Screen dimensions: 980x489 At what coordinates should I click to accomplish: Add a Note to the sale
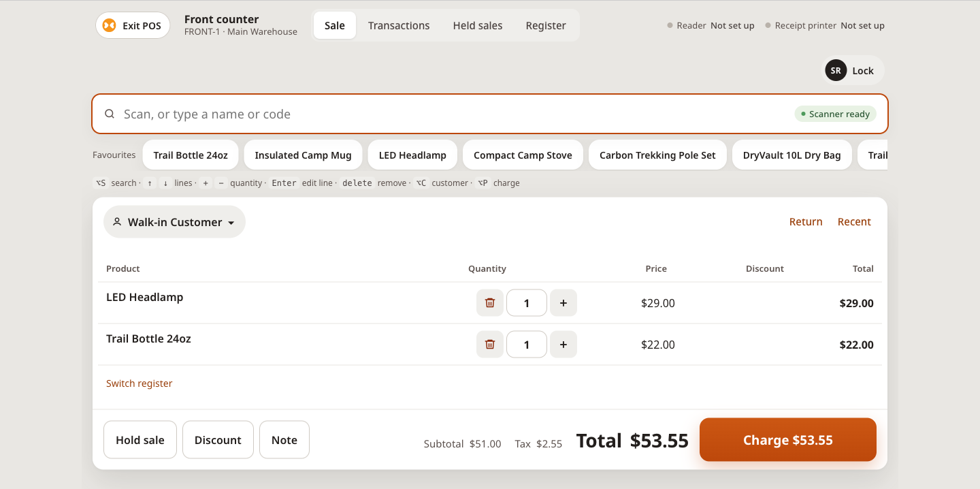tap(284, 440)
